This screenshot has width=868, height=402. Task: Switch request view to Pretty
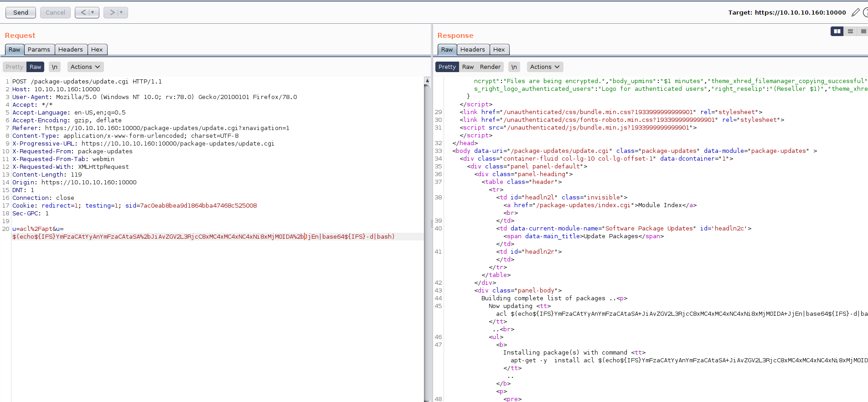click(15, 67)
